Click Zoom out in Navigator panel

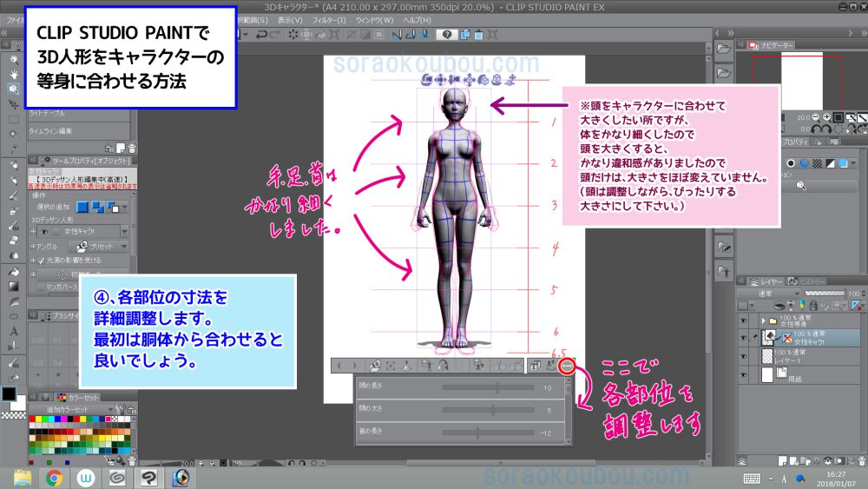[x=815, y=117]
